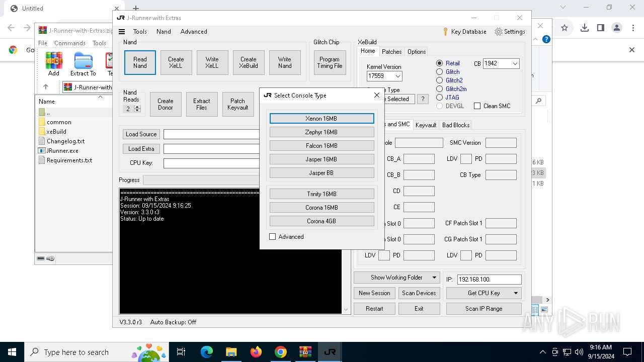
Task: Click the log console scrollbar down arrow
Action: click(x=345, y=309)
